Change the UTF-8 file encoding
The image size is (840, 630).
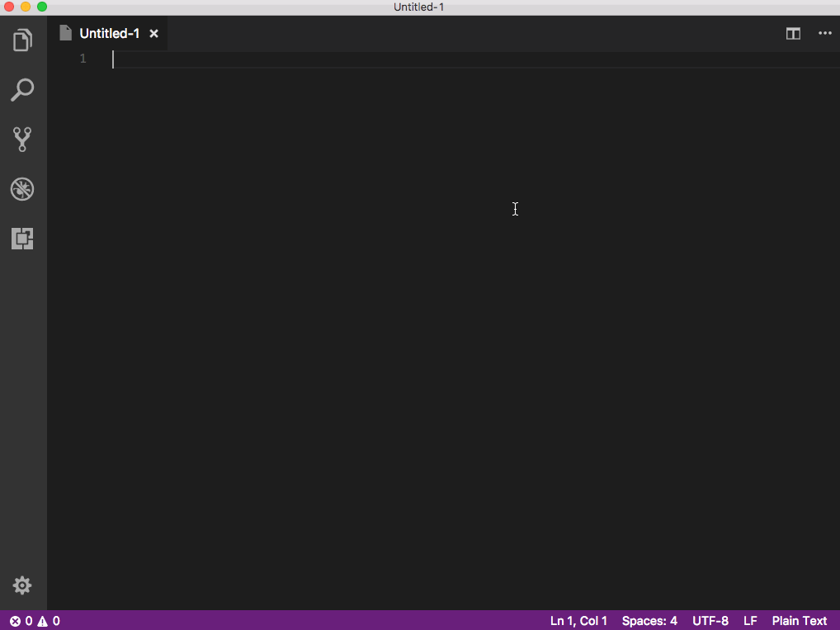click(710, 620)
